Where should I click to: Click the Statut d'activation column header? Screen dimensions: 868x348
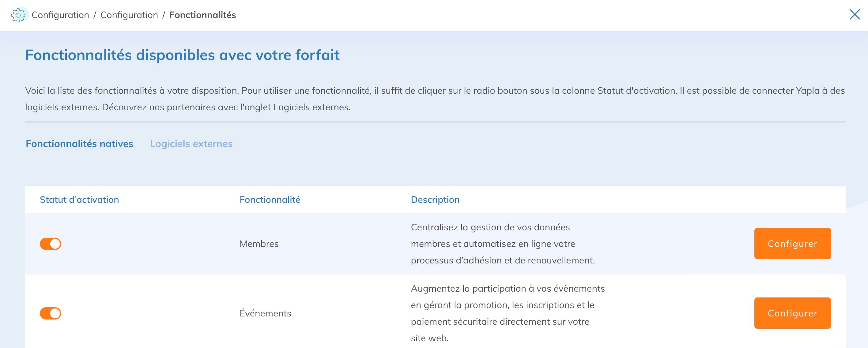click(79, 199)
